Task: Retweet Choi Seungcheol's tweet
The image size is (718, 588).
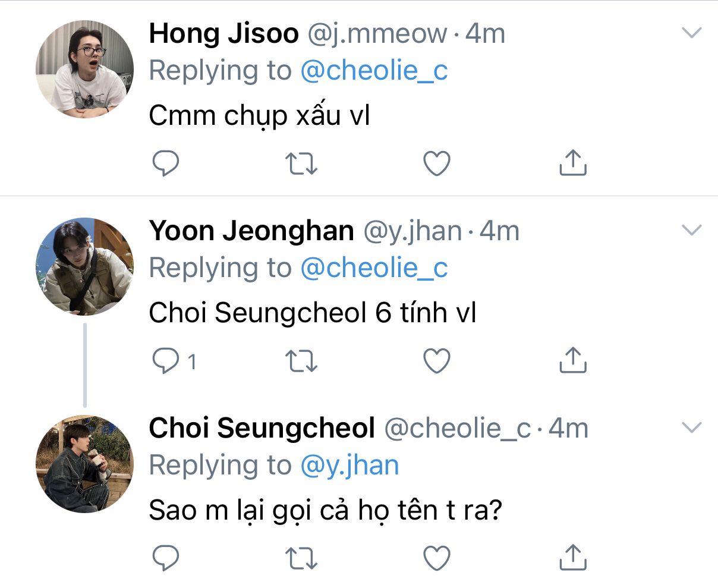Action: click(x=301, y=558)
